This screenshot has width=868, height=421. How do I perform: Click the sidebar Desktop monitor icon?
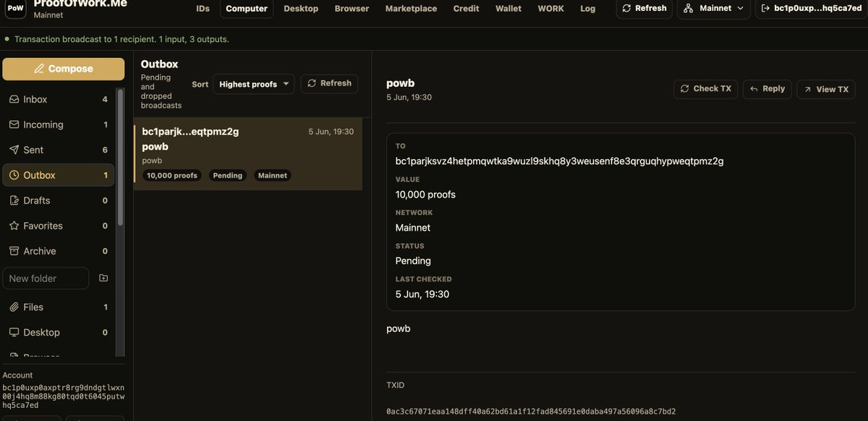pyautogui.click(x=14, y=332)
